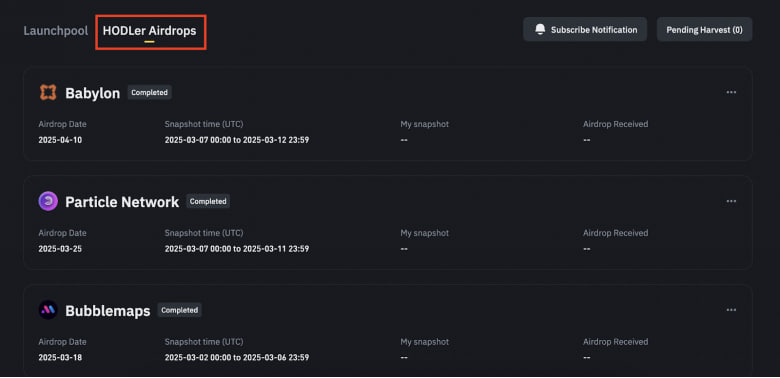Image resolution: width=780 pixels, height=378 pixels.
Task: Click Babylon airdrop date 2025-04-10
Action: [60, 140]
